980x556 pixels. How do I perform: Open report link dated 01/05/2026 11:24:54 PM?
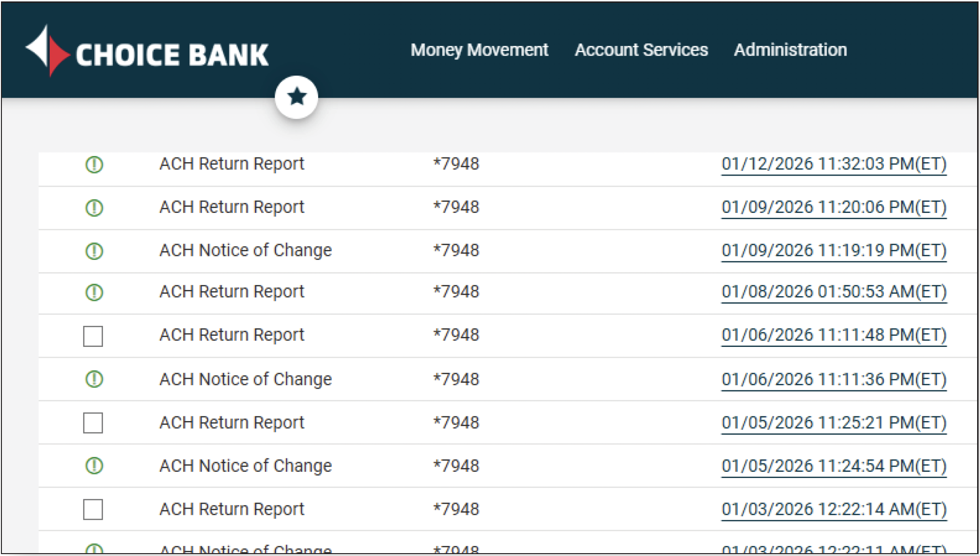click(834, 466)
